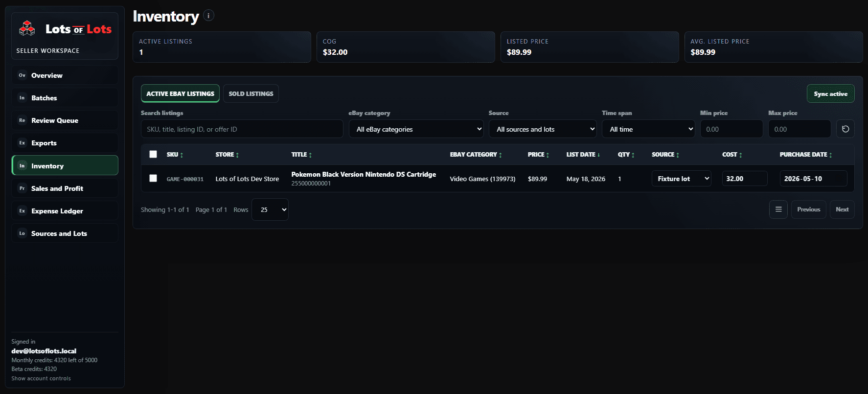The image size is (868, 394).
Task: Select the GAME-000031 row checkbox
Action: tap(153, 178)
